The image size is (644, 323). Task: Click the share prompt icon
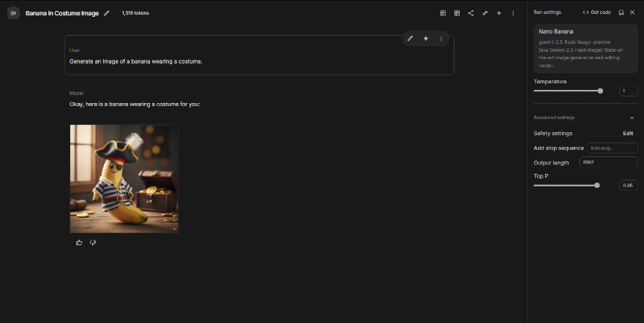coord(471,13)
